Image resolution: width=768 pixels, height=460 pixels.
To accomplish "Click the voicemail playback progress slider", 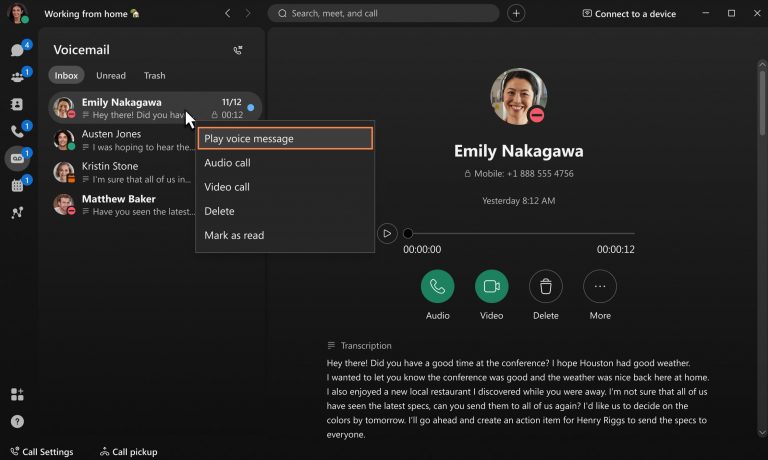I will 520,233.
